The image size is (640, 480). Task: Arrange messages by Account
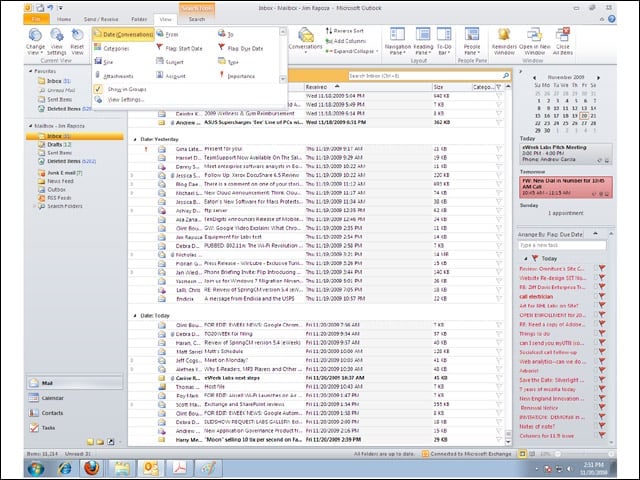(x=171, y=76)
